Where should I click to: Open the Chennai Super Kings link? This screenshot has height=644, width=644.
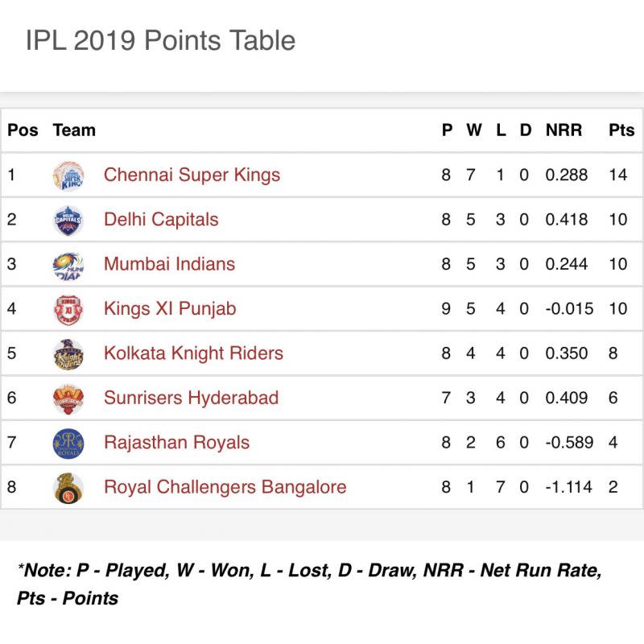tap(192, 175)
